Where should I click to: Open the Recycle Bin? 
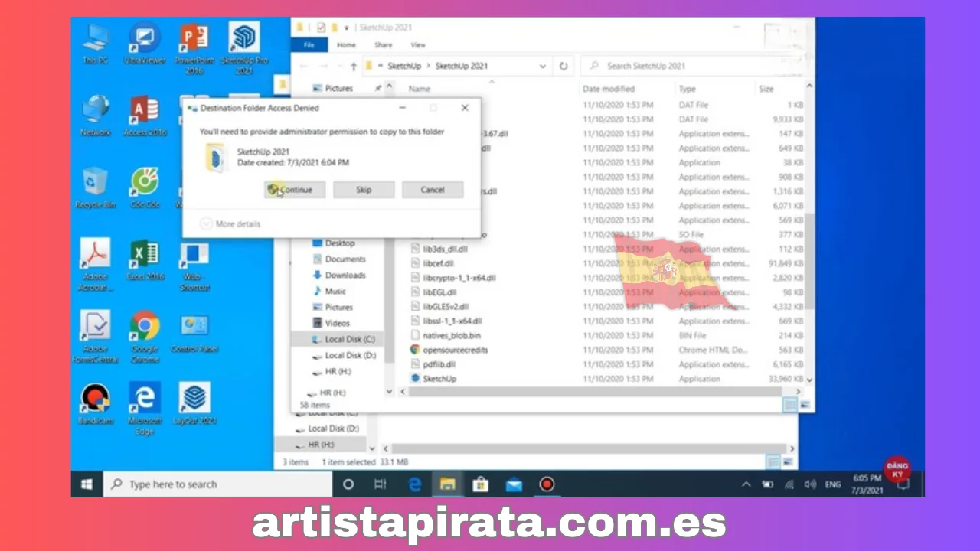[96, 188]
